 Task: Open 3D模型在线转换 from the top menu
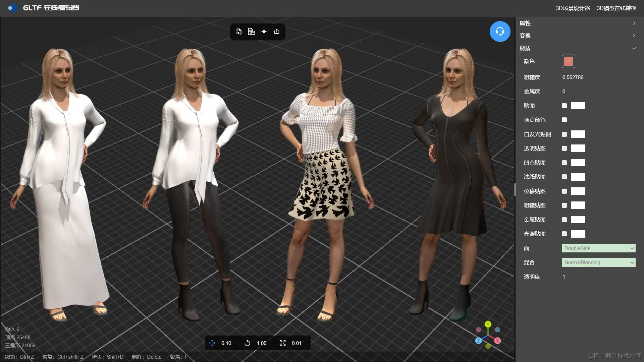click(x=616, y=8)
